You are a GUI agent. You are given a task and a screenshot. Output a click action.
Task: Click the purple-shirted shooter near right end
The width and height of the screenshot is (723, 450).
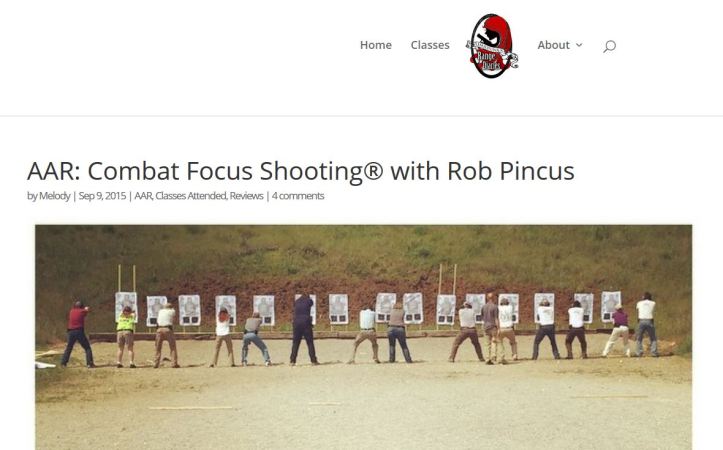click(x=617, y=331)
